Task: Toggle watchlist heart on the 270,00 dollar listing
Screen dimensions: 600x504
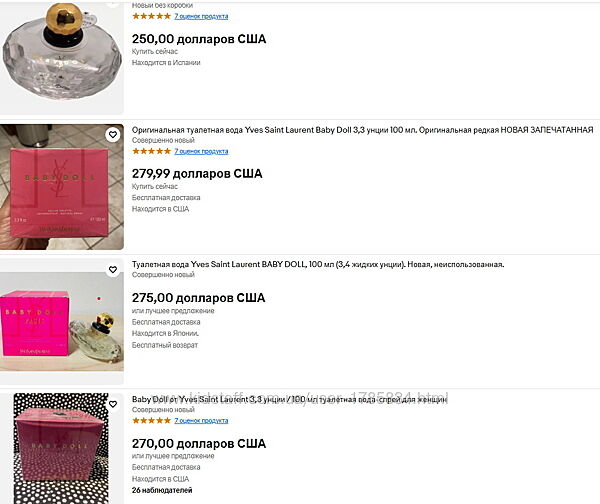Action: [113, 403]
